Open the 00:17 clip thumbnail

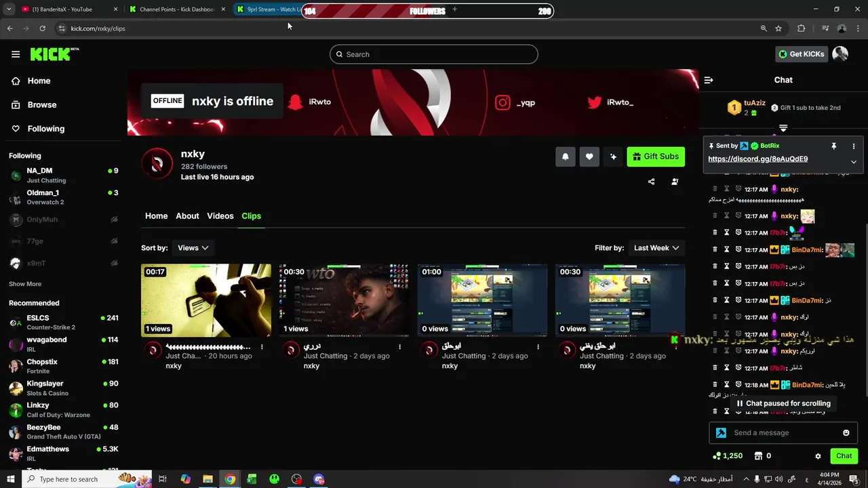click(x=206, y=300)
